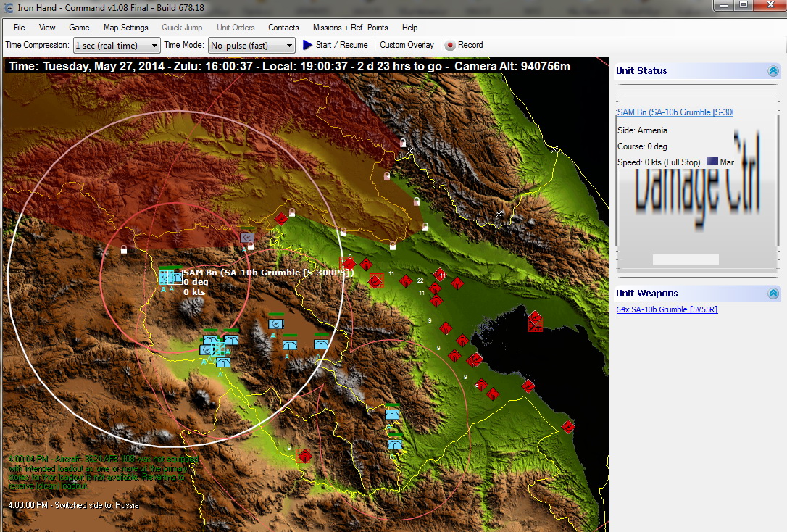Click Start / Resume to run simulation
787x532 pixels.
336,45
